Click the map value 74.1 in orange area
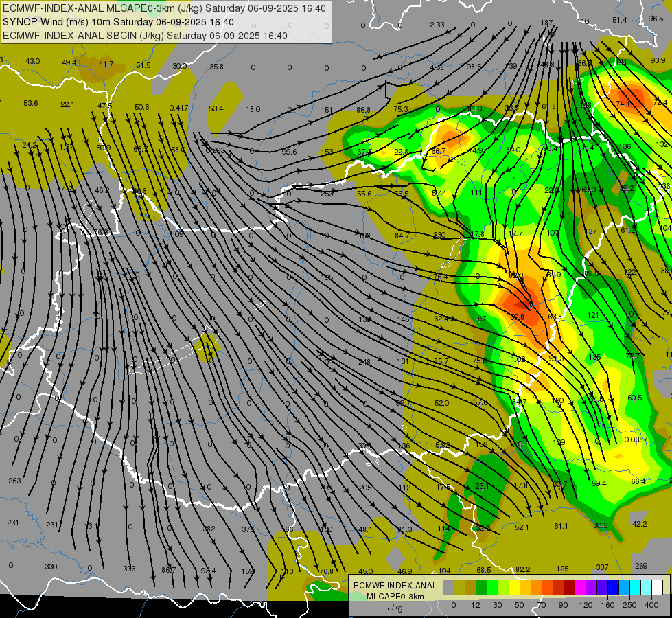This screenshot has width=672, height=618. [x=623, y=104]
